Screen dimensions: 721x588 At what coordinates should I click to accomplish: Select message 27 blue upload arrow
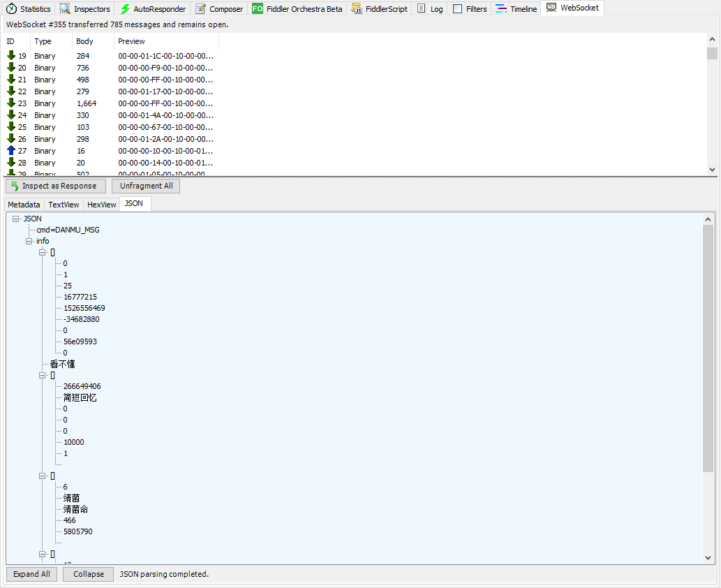point(11,151)
